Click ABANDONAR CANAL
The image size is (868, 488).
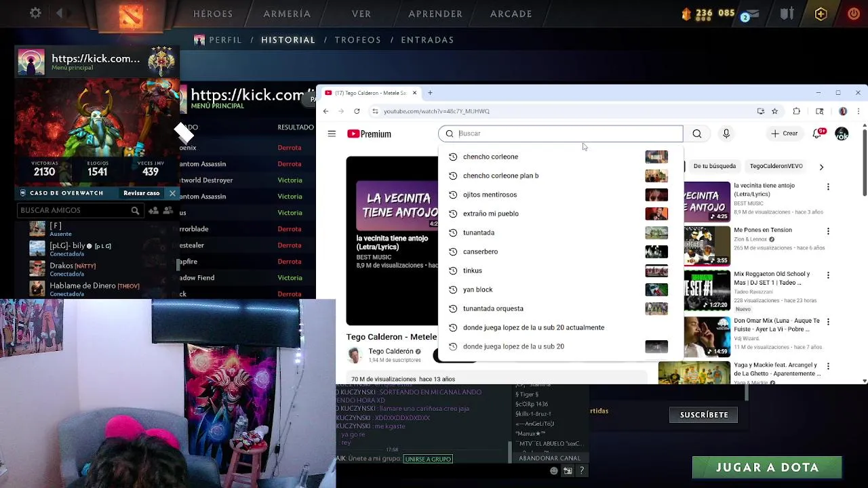click(x=550, y=458)
